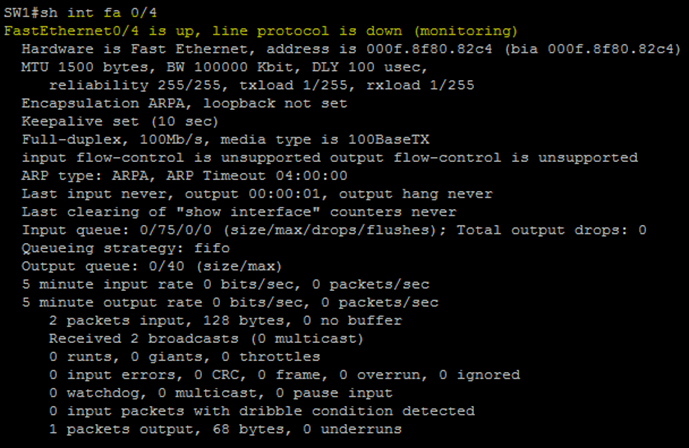Click the 'Queueing strategy: fifo' line
This screenshot has width=689, height=448.
coord(124,247)
